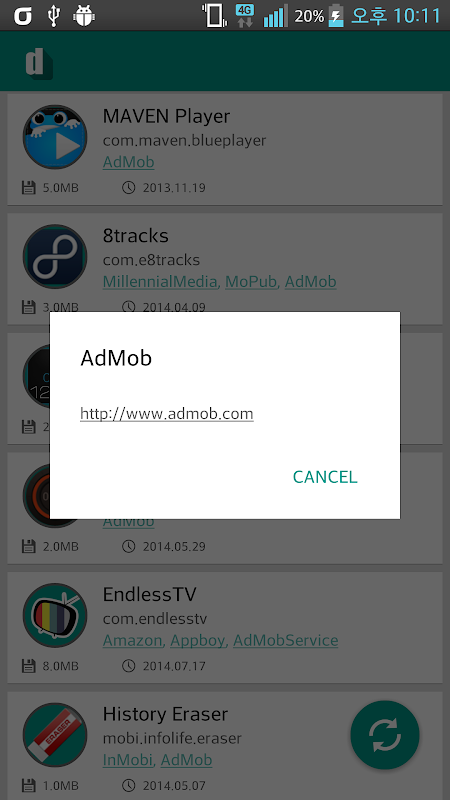Open Appboy link under EndlessTV
Screen dimensions: 450x800
coord(198,640)
